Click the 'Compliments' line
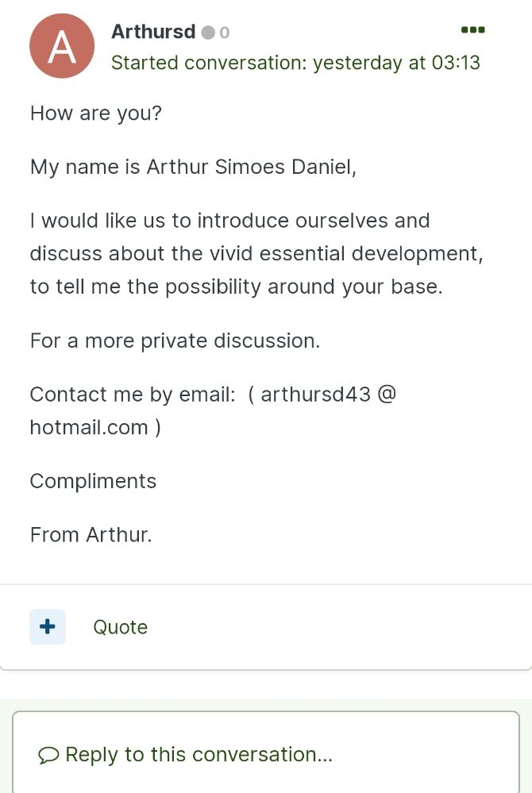532x793 pixels. coord(93,481)
